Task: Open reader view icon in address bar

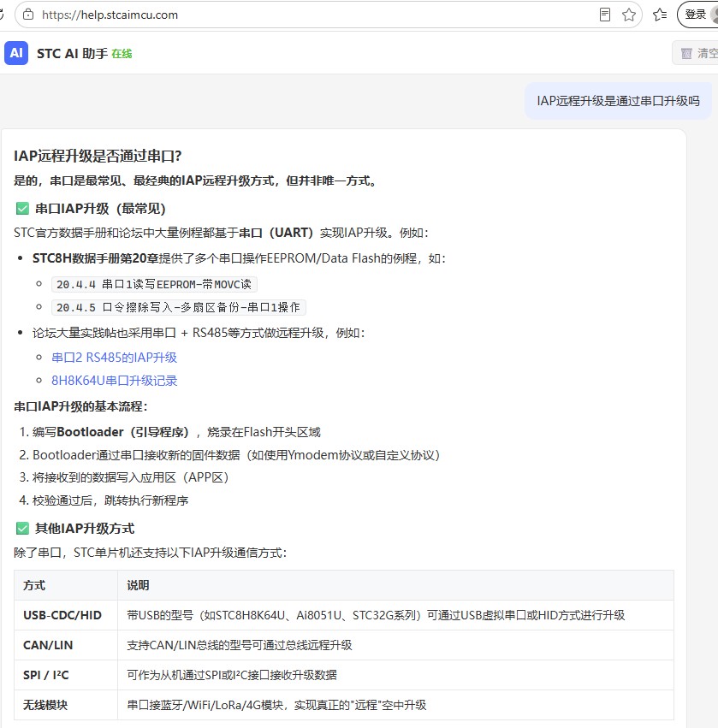Action: (605, 15)
